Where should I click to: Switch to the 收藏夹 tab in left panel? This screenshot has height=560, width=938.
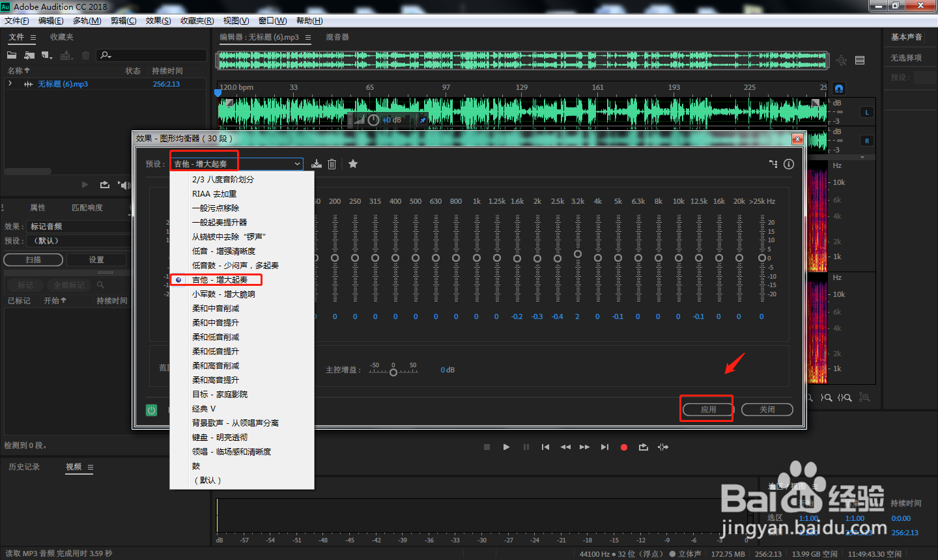62,37
